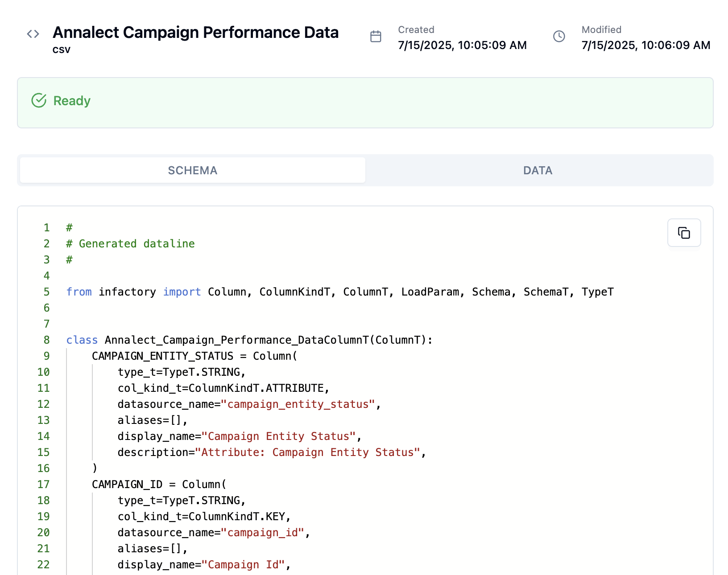This screenshot has height=575, width=728.
Task: Click the code brackets icon beside title
Action: [33, 34]
